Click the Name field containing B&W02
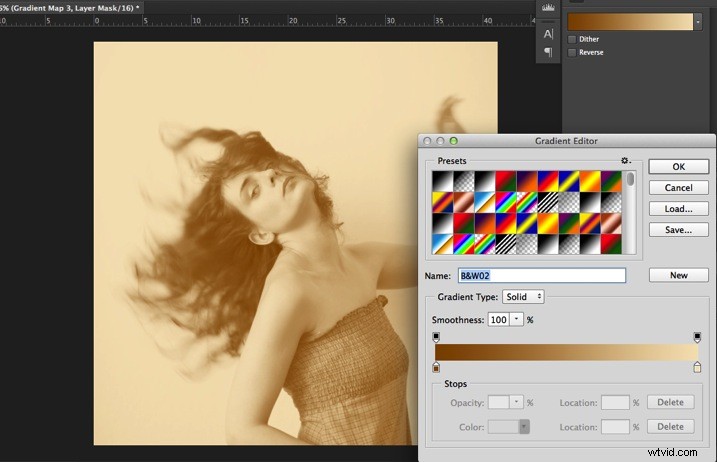 542,275
